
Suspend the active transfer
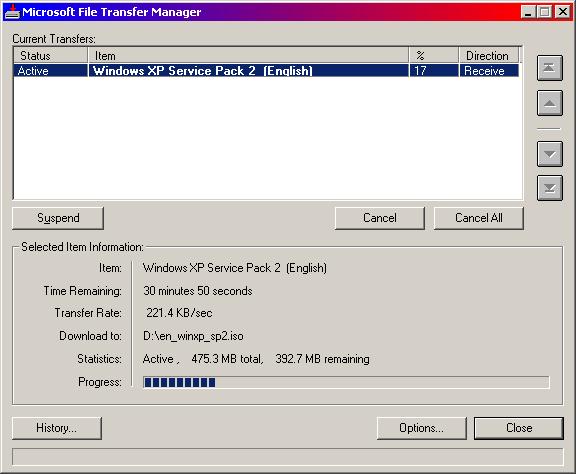58,218
